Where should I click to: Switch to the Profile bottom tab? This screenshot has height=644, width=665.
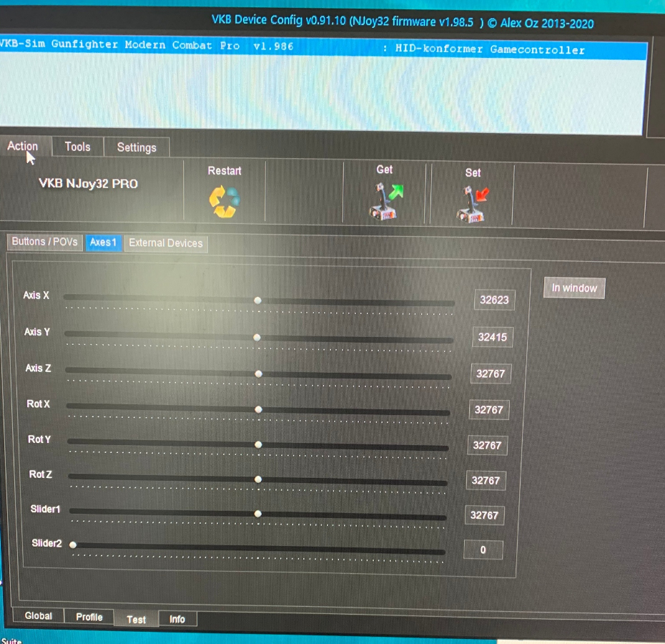[89, 617]
